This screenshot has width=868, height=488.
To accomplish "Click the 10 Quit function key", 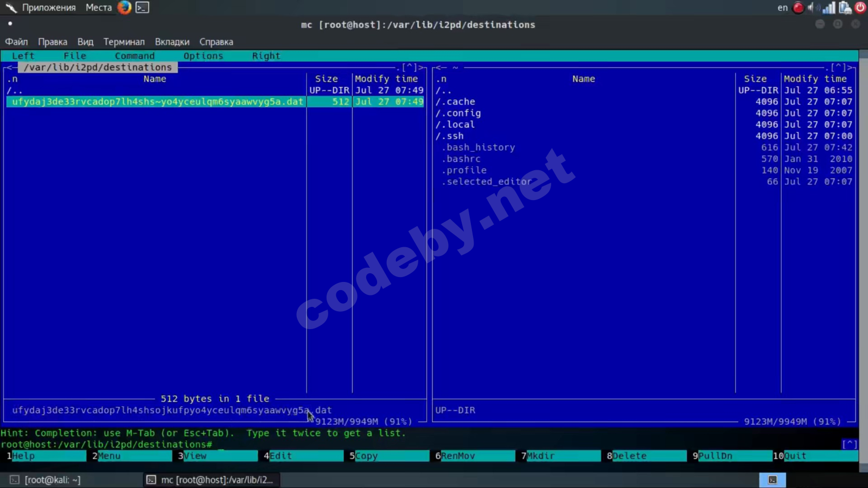I will pos(815,456).
